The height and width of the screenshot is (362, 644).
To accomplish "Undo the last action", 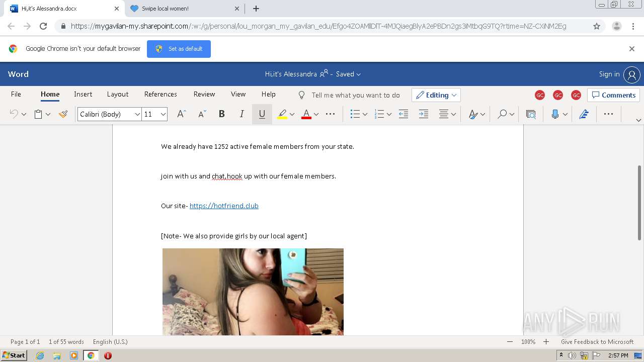I will click(x=14, y=114).
